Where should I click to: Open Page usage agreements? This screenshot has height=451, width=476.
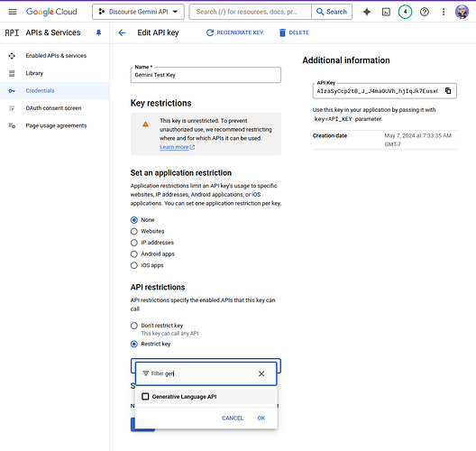pyautogui.click(x=56, y=125)
